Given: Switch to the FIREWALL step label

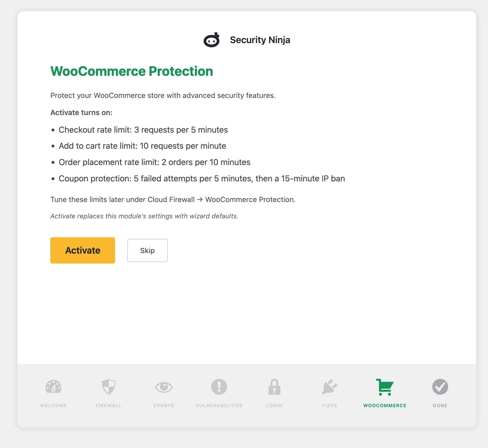Looking at the screenshot, I should (108, 405).
